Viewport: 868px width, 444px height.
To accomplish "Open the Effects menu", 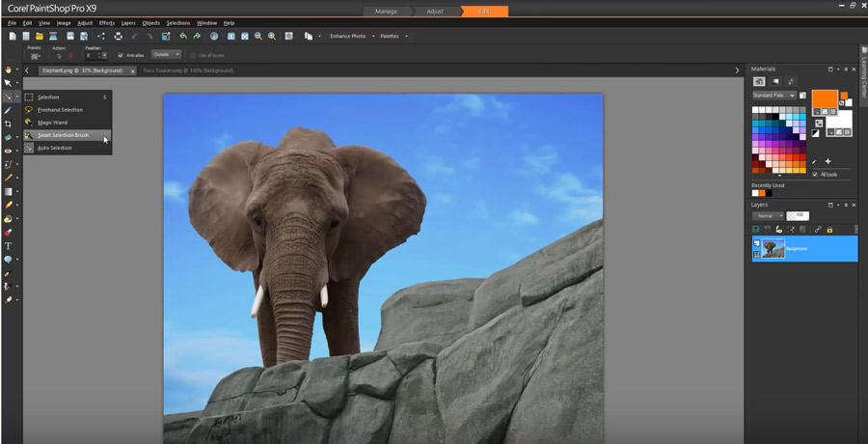I will point(106,22).
